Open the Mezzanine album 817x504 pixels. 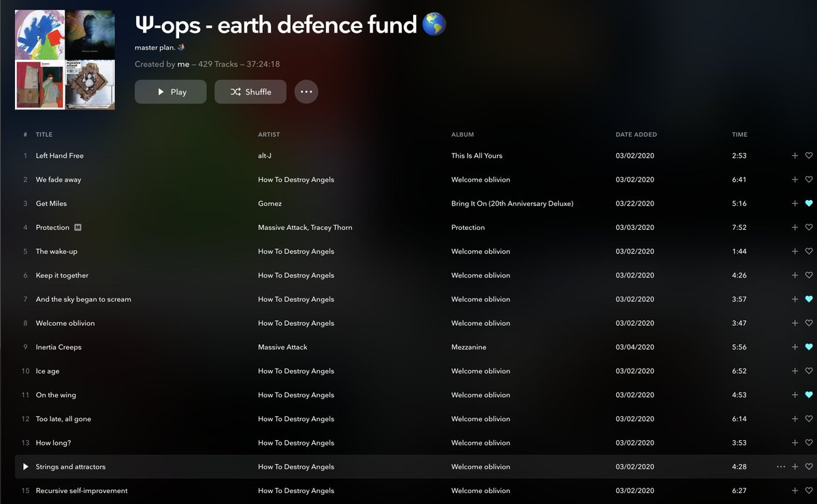(470, 347)
